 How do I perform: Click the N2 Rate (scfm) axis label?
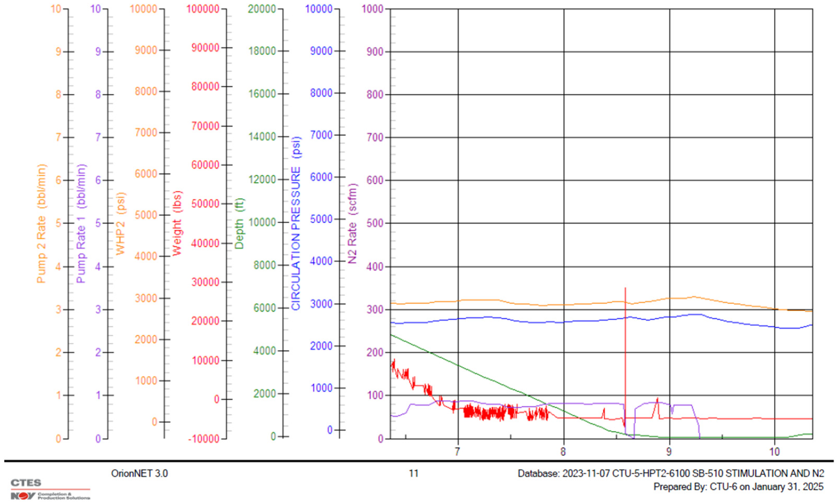[x=352, y=223]
